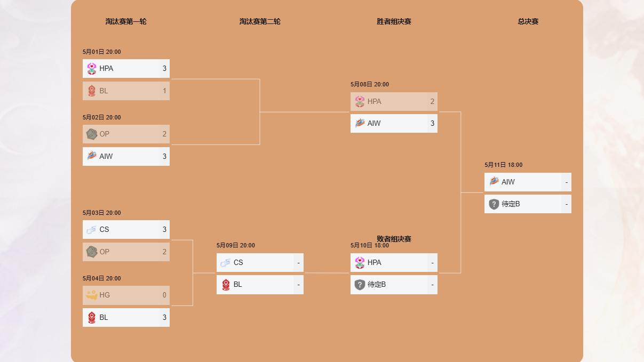Open the HPA row in 胜者组决赛

coord(394,101)
